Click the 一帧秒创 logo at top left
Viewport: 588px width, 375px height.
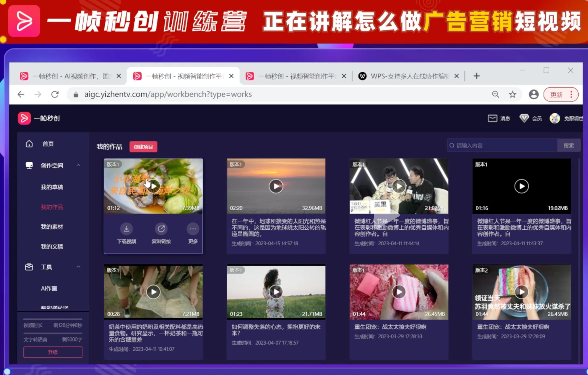coord(39,118)
